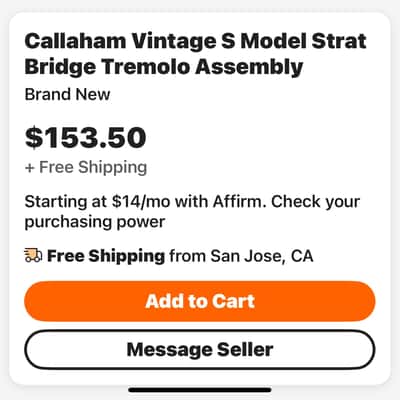Follow the Check your purchasing power link
Screen dimensions: 400x400
[192, 212]
